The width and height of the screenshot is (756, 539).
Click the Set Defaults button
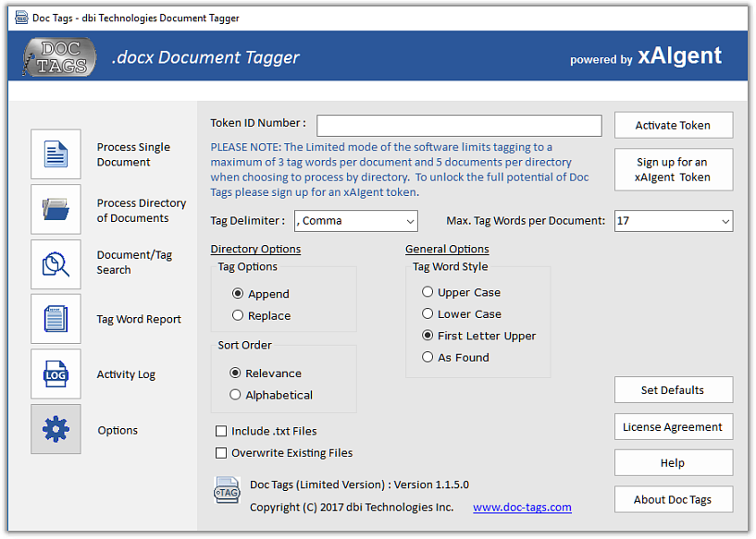coord(674,390)
